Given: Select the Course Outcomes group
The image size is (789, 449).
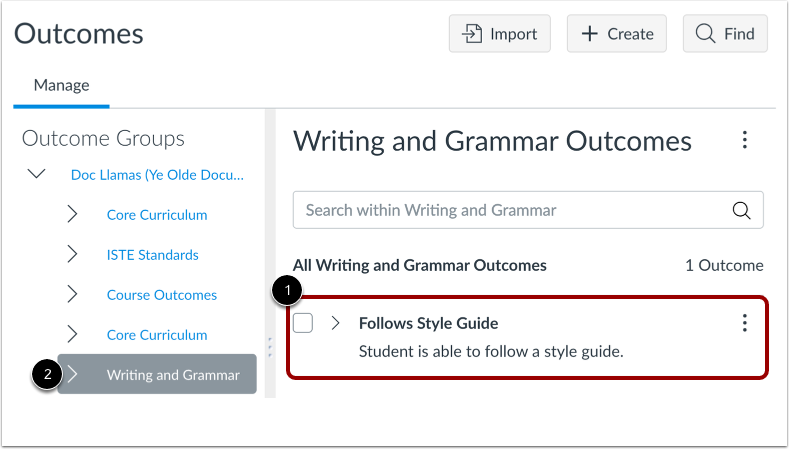Looking at the screenshot, I should (161, 295).
